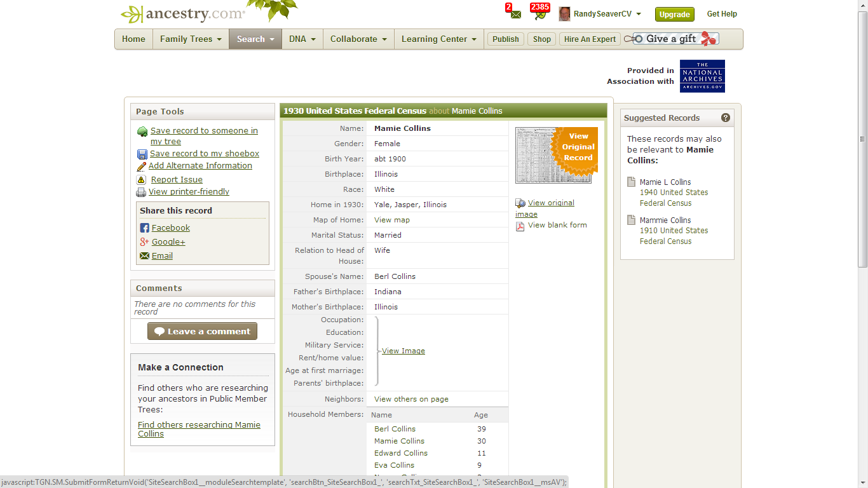Share via the Facebook link
Viewport: 868px width, 488px height.
(x=171, y=228)
